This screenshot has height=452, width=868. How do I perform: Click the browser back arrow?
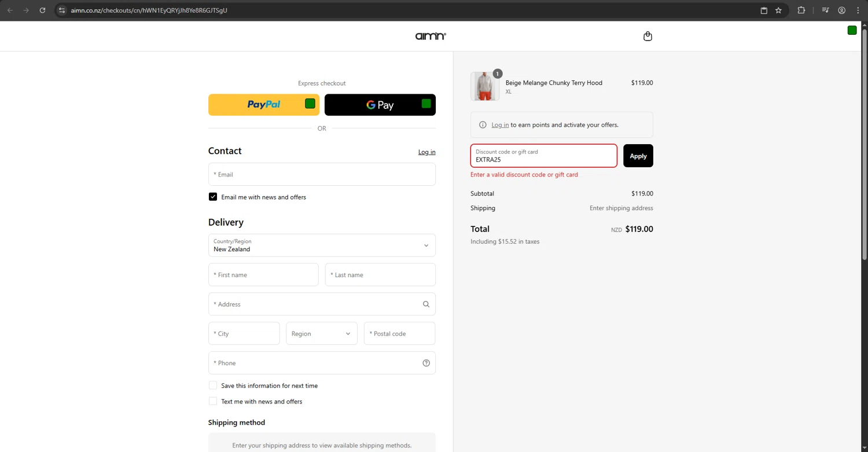10,10
